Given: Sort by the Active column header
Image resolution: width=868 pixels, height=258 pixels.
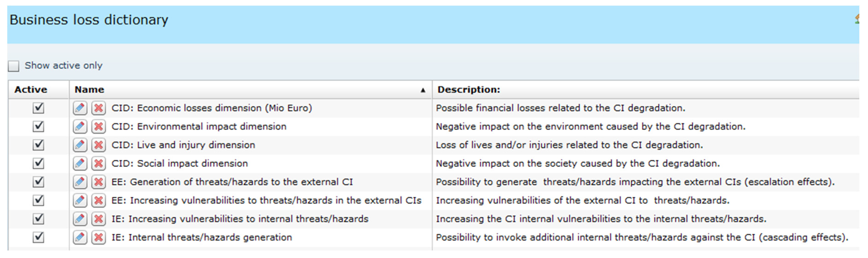Looking at the screenshot, I should tap(31, 90).
